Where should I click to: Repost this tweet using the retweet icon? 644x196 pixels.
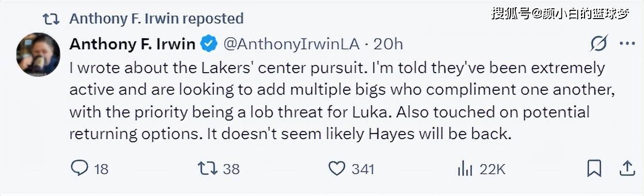(x=207, y=169)
